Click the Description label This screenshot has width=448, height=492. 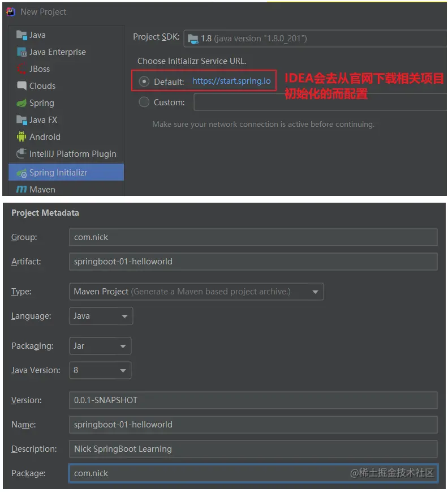point(34,449)
